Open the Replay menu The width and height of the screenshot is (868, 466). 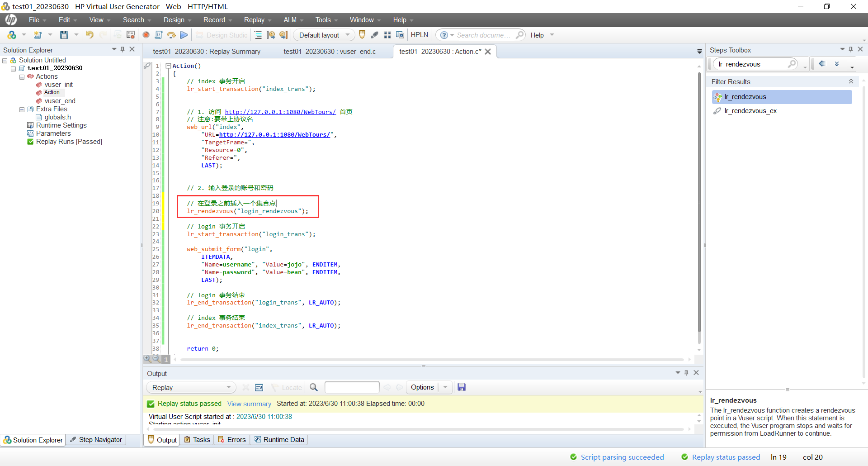(258, 20)
